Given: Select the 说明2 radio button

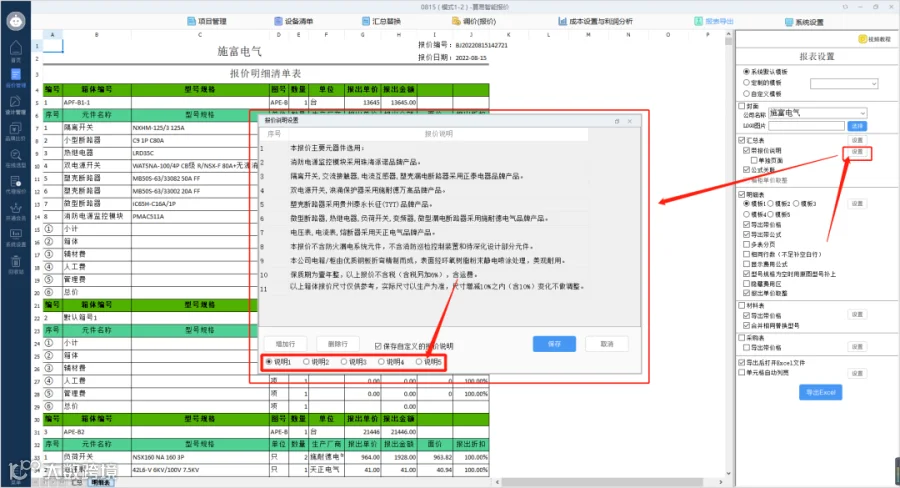Looking at the screenshot, I should click(x=306, y=362).
